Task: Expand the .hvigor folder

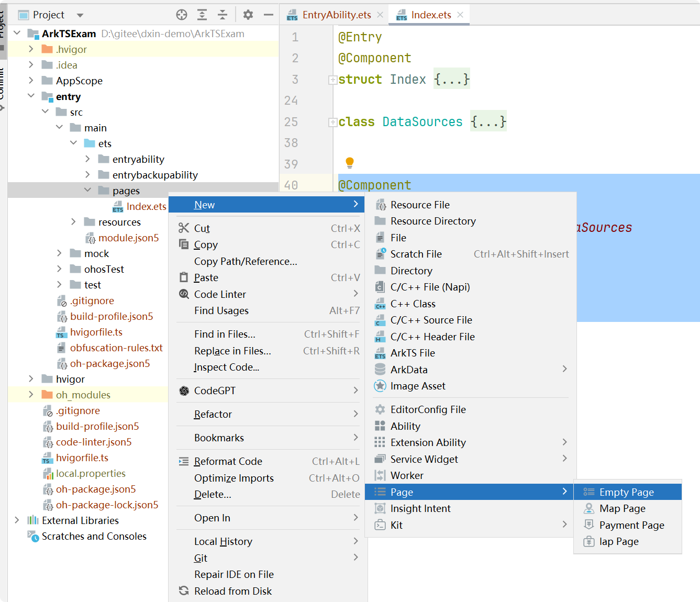Action: (31, 49)
